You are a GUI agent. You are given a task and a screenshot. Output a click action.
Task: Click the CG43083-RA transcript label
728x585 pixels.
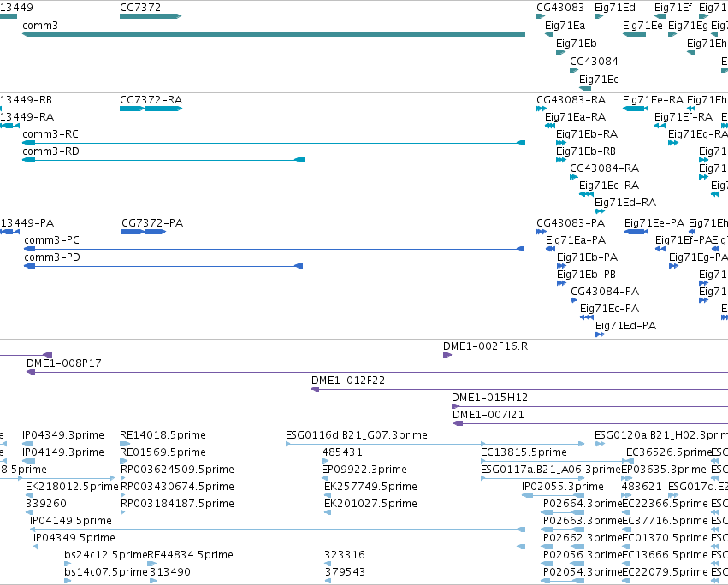[x=571, y=100]
